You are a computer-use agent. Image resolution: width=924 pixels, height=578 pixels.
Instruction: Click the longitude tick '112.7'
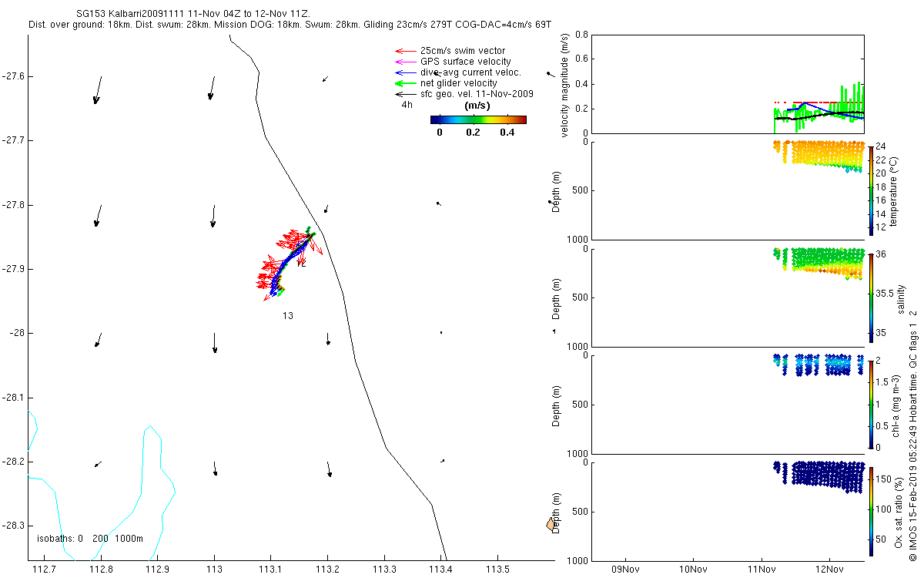click(44, 570)
